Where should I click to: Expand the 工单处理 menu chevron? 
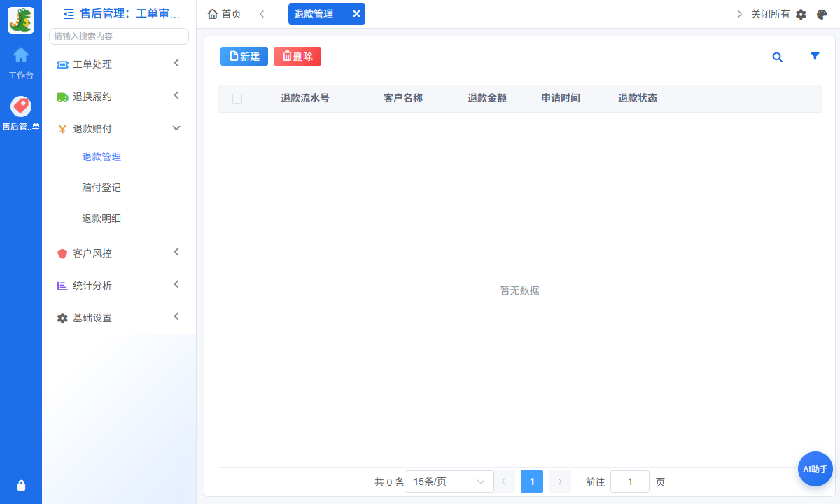click(176, 63)
